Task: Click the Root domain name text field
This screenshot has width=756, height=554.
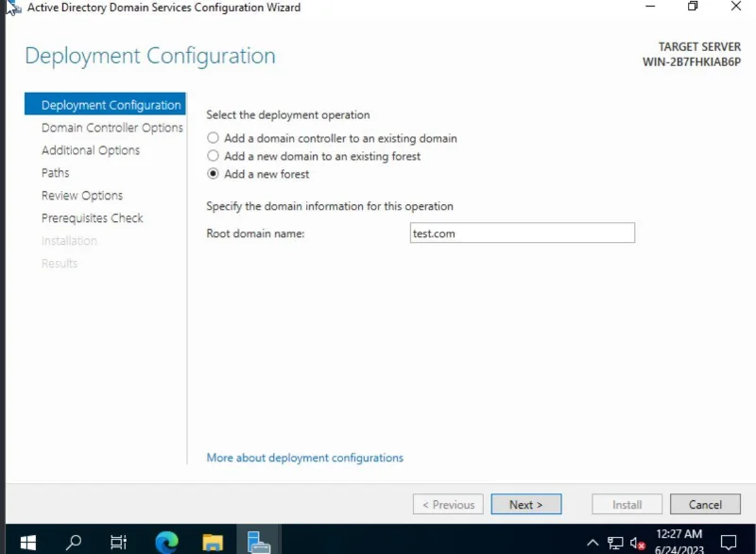Action: click(523, 233)
